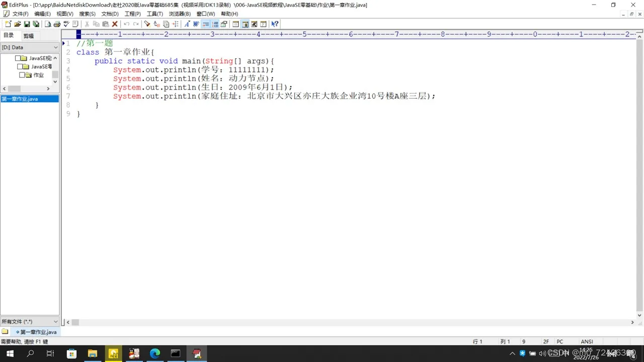
Task: Toggle the output window toolbar icon
Action: pos(254,24)
